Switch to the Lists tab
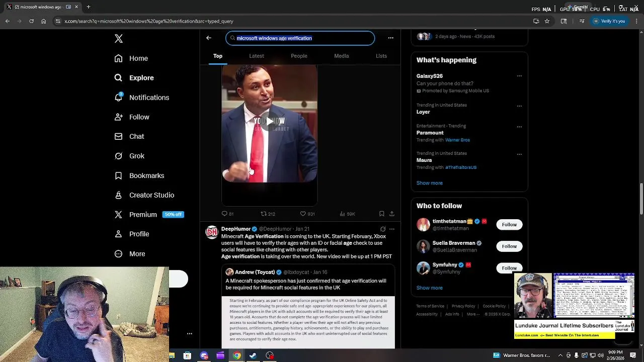This screenshot has height=362, width=644. [381, 56]
